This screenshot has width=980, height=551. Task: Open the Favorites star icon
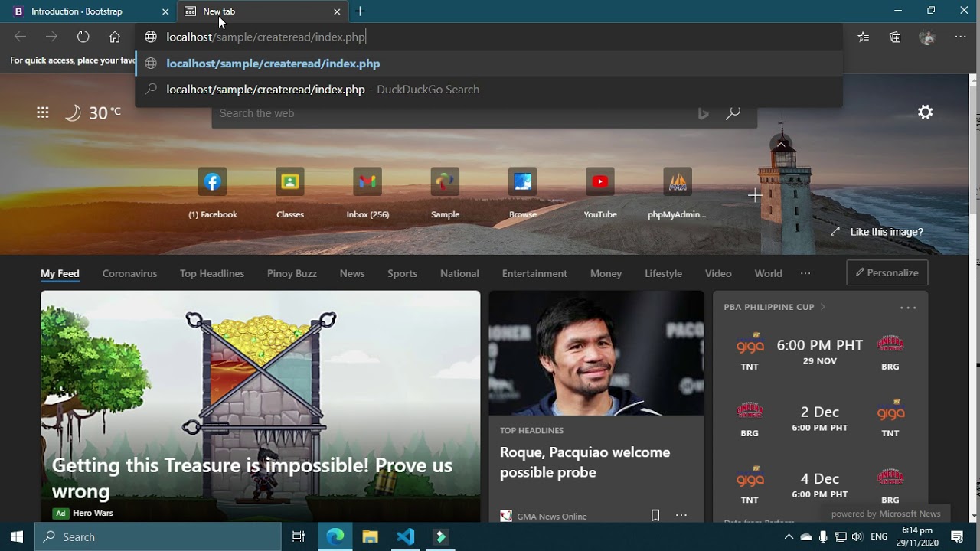pos(864,37)
